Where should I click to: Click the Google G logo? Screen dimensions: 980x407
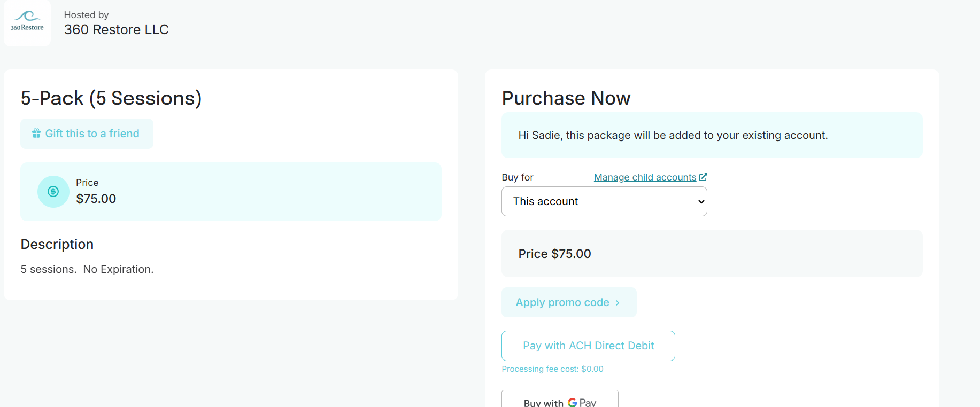(x=573, y=402)
